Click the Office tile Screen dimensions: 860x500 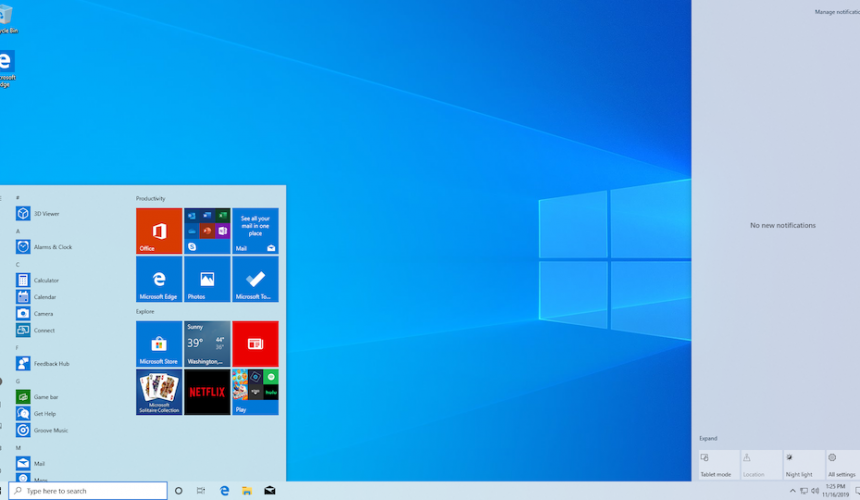[159, 231]
